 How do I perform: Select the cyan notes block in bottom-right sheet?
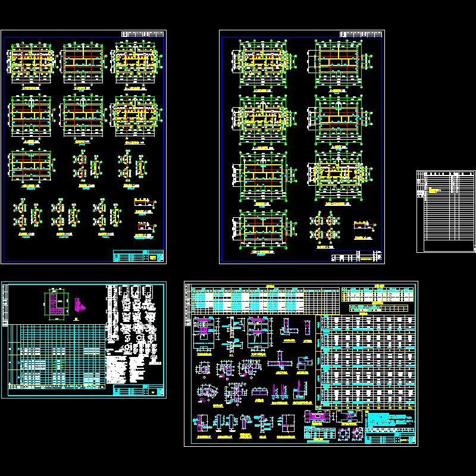(x=390, y=419)
